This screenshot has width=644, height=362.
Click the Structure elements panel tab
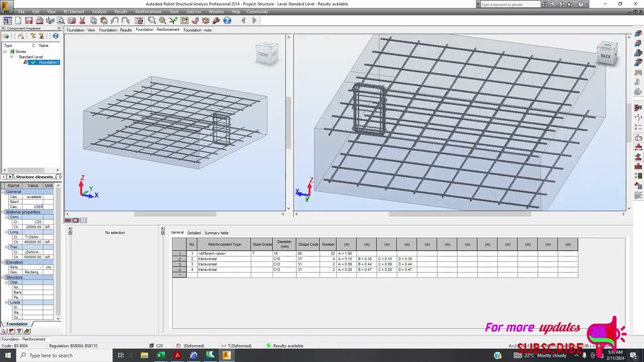pyautogui.click(x=34, y=177)
